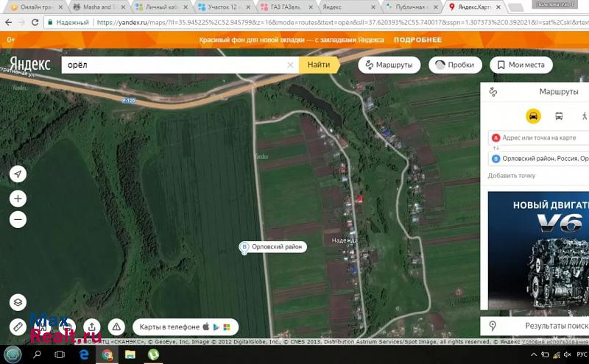
Task: Select the ruler distance measuring tool
Action: click(x=18, y=326)
